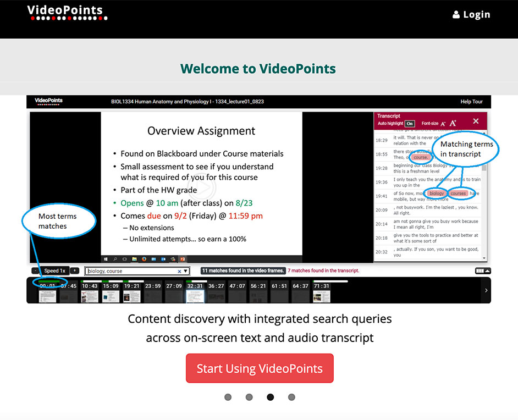Click the VideoPoints logo in the header

click(67, 13)
